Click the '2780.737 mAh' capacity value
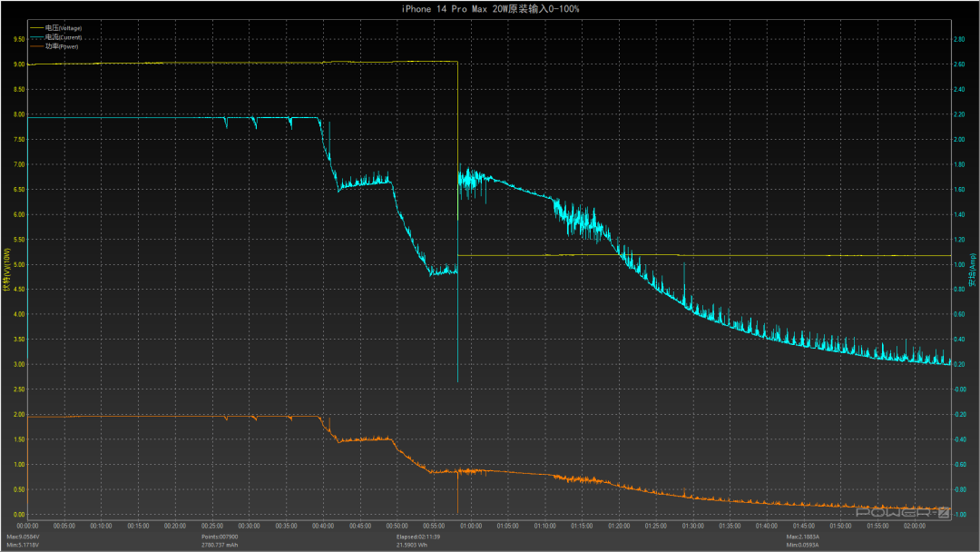Image resolution: width=980 pixels, height=552 pixels. (220, 545)
